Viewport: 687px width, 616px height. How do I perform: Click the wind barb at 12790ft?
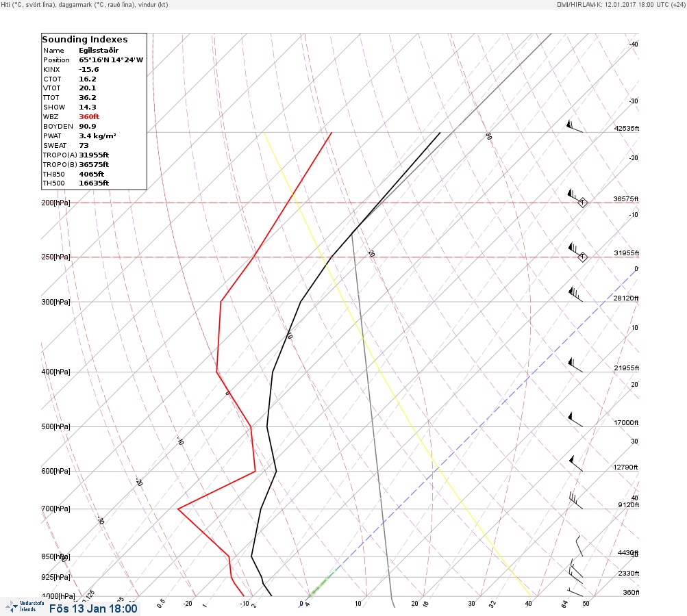pos(576,463)
